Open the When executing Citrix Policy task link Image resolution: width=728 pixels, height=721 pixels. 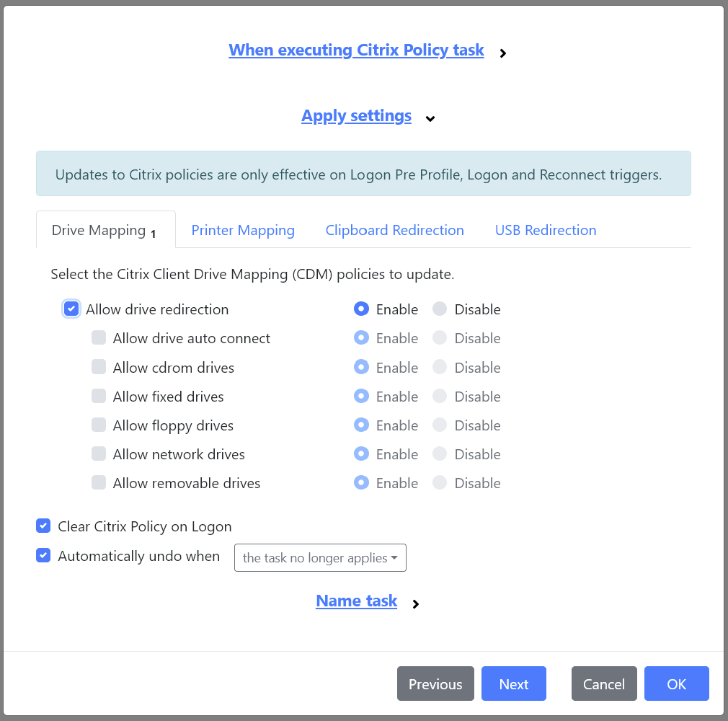coord(356,50)
